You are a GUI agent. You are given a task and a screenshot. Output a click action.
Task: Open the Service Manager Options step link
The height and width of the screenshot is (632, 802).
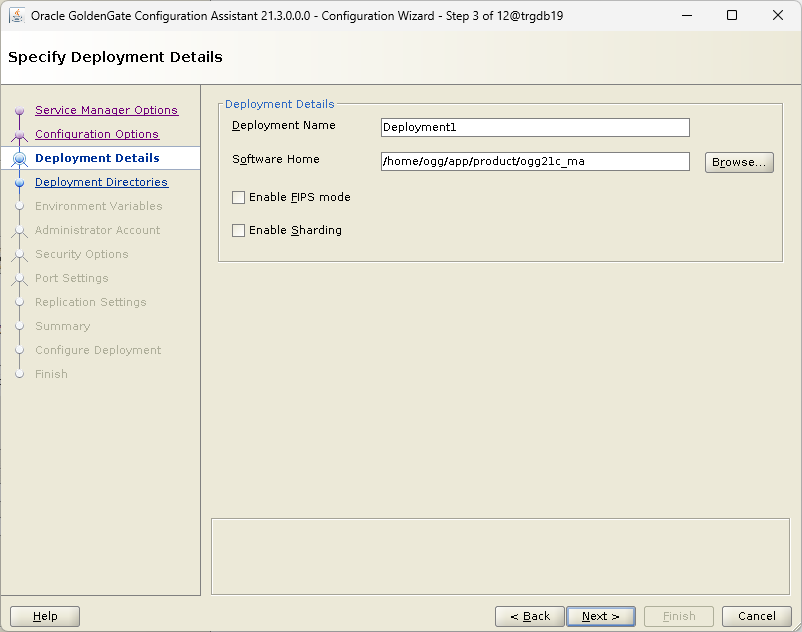click(x=106, y=110)
